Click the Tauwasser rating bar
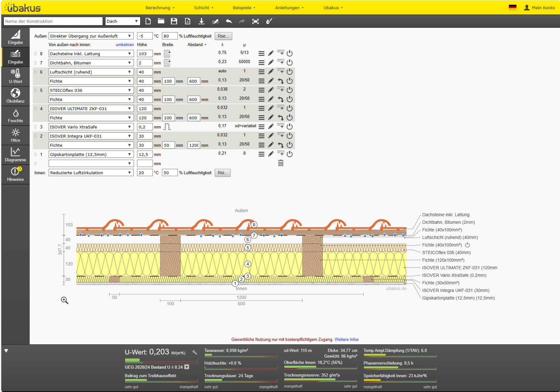Image resolution: width=560 pixels, height=392 pixels. coord(241,355)
